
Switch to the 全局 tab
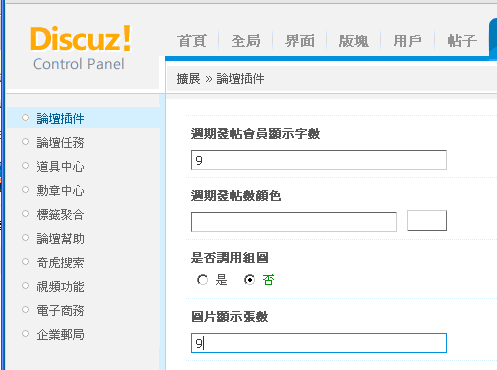tap(246, 41)
